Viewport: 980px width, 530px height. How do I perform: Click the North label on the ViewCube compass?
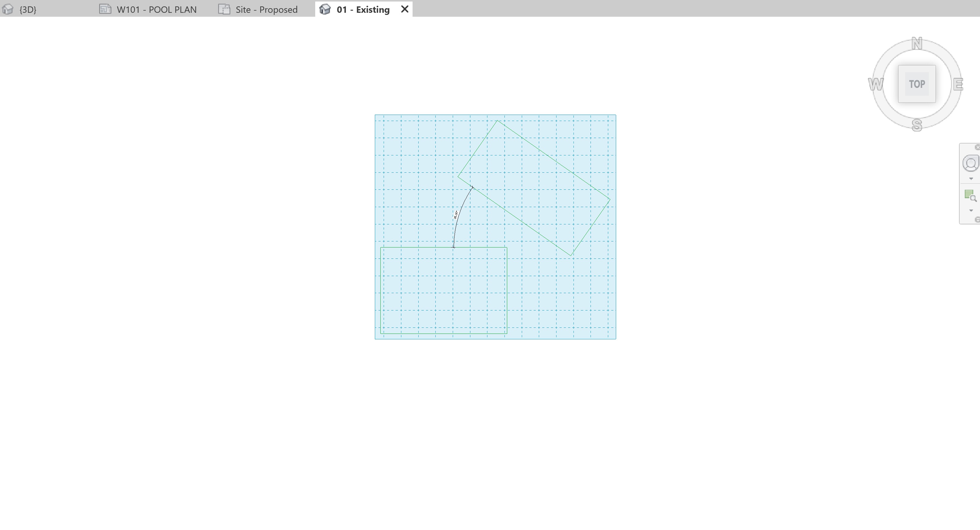(917, 43)
